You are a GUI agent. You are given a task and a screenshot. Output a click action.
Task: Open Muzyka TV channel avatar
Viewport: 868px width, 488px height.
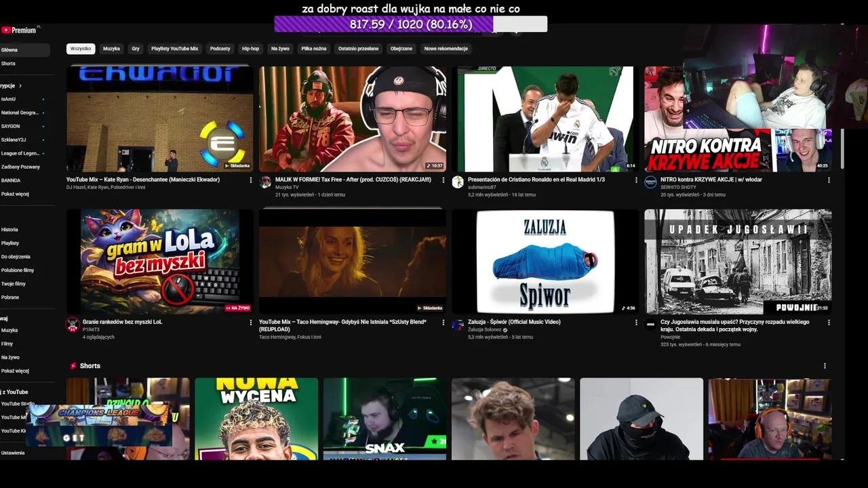click(x=265, y=182)
